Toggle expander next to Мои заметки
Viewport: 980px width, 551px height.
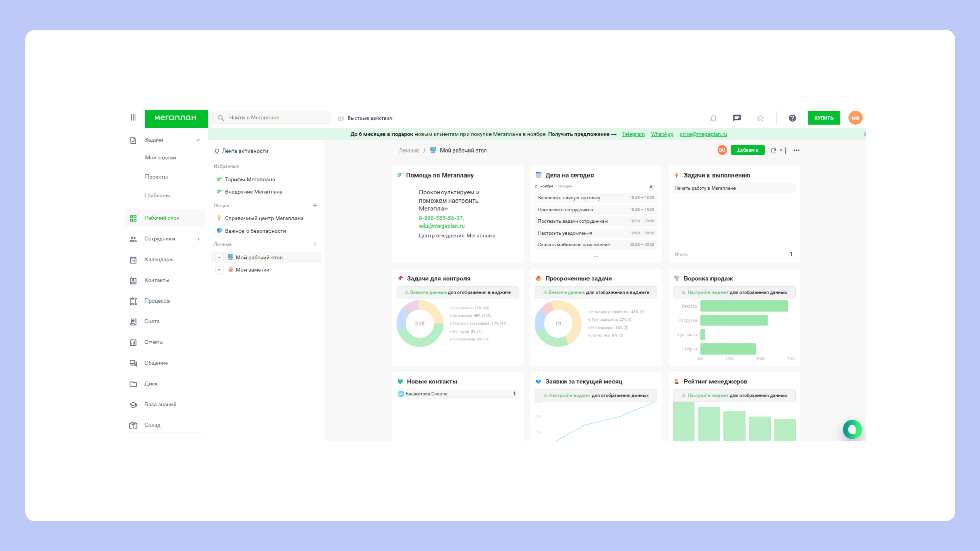219,270
